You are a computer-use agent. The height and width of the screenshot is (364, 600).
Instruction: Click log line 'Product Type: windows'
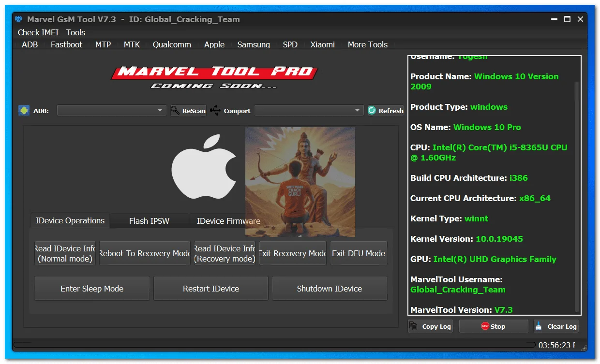click(459, 107)
